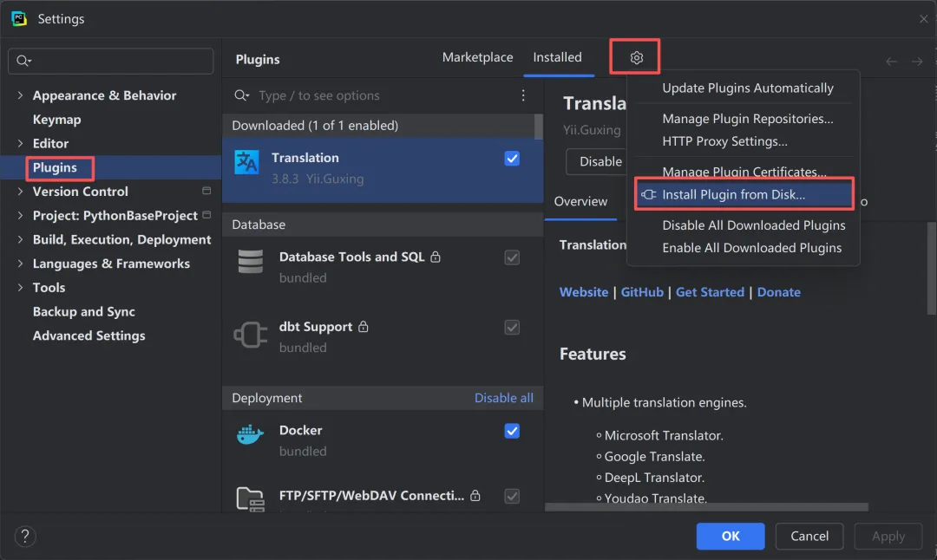Click the Translation plugin icon
Image resolution: width=937 pixels, height=560 pixels.
coord(246,162)
